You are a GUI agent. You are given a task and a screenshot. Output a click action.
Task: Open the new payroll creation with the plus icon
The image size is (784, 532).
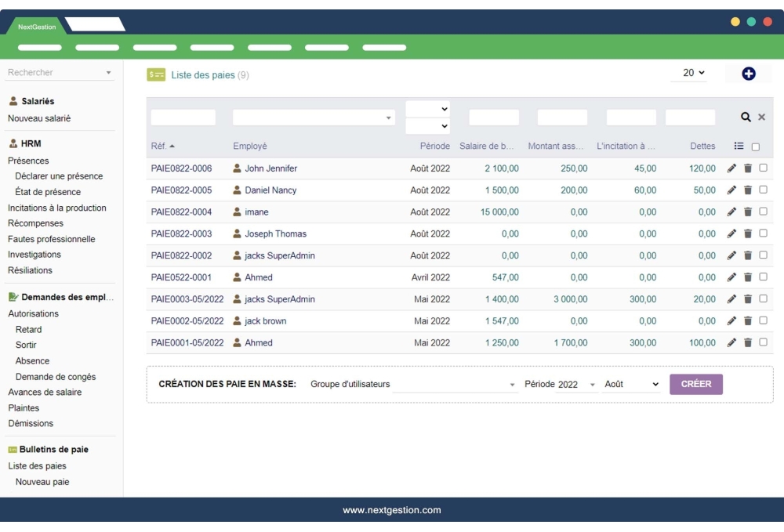[x=749, y=72]
